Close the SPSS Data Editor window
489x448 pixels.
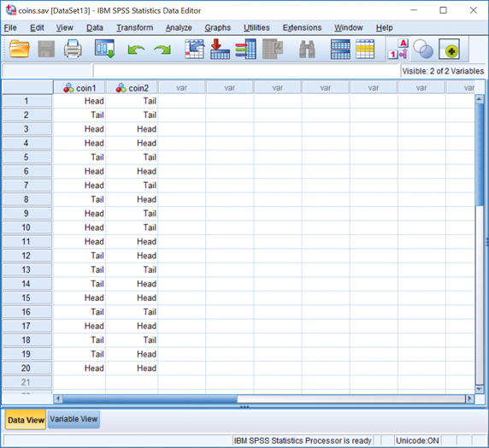pos(474,10)
